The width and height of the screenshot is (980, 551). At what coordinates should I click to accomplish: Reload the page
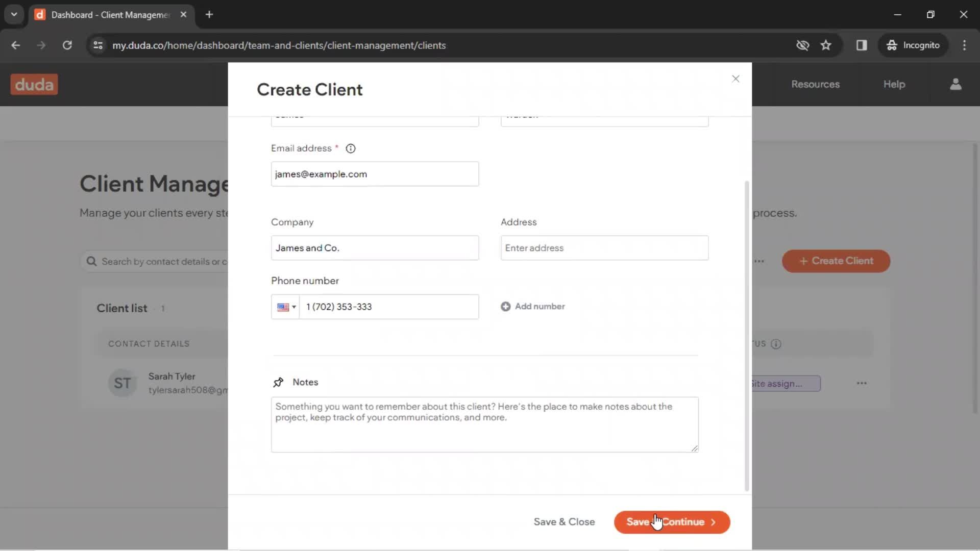click(67, 45)
